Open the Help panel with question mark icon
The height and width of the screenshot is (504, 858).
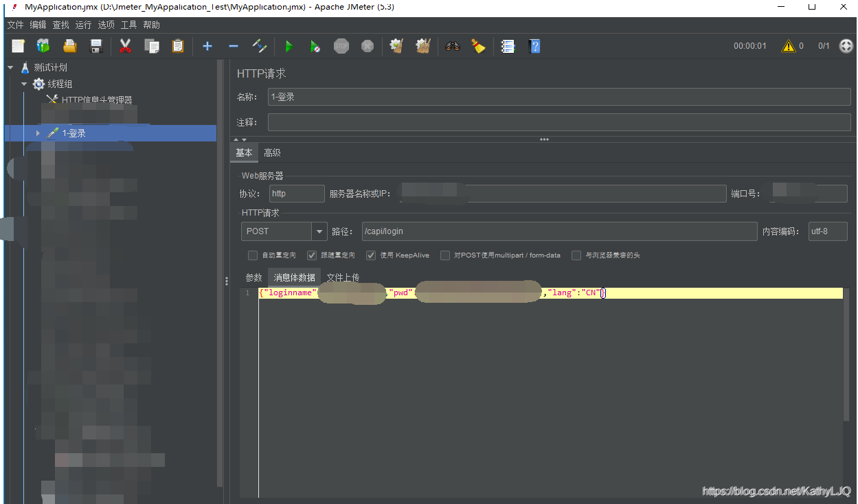[x=534, y=46]
